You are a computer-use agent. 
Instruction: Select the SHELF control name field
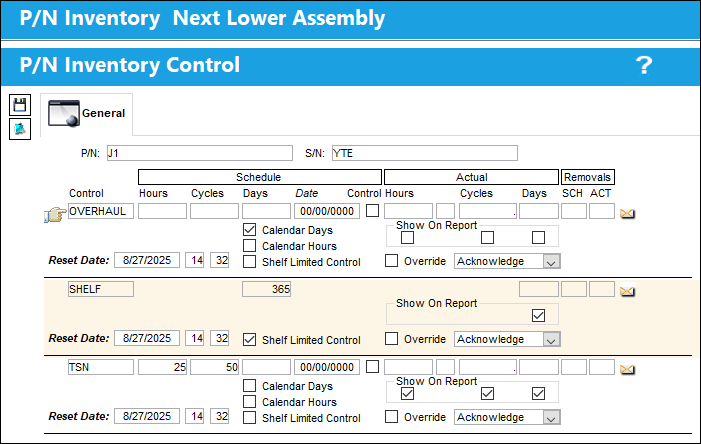click(x=101, y=289)
